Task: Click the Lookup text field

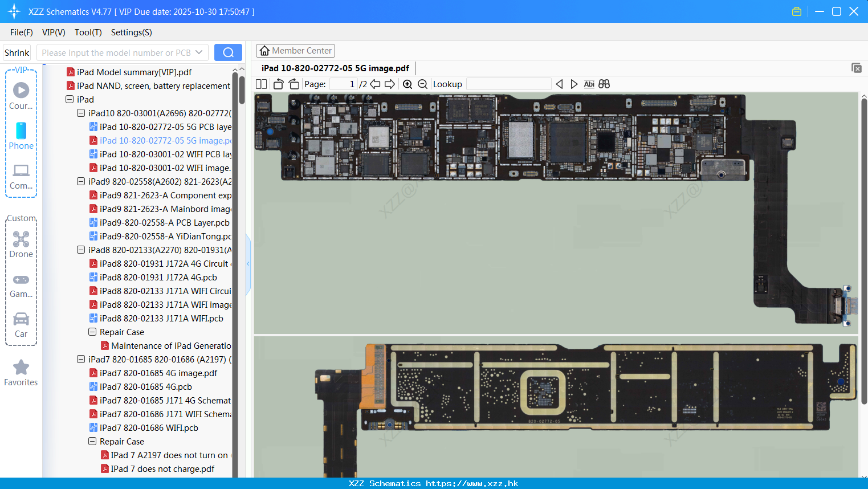Action: click(x=509, y=84)
